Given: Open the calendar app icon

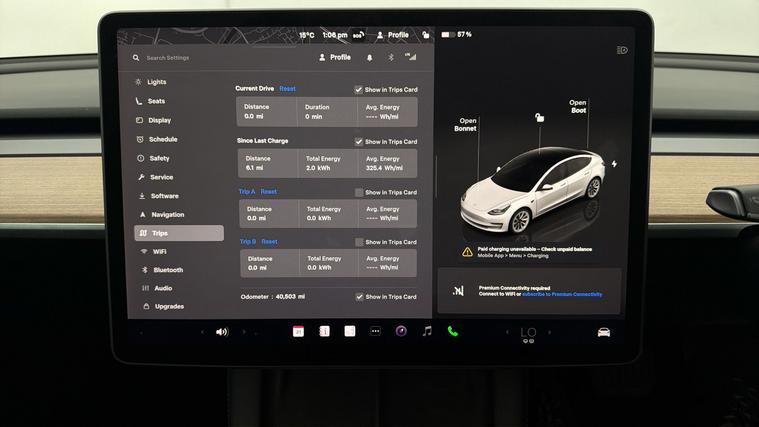Looking at the screenshot, I should pyautogui.click(x=298, y=331).
